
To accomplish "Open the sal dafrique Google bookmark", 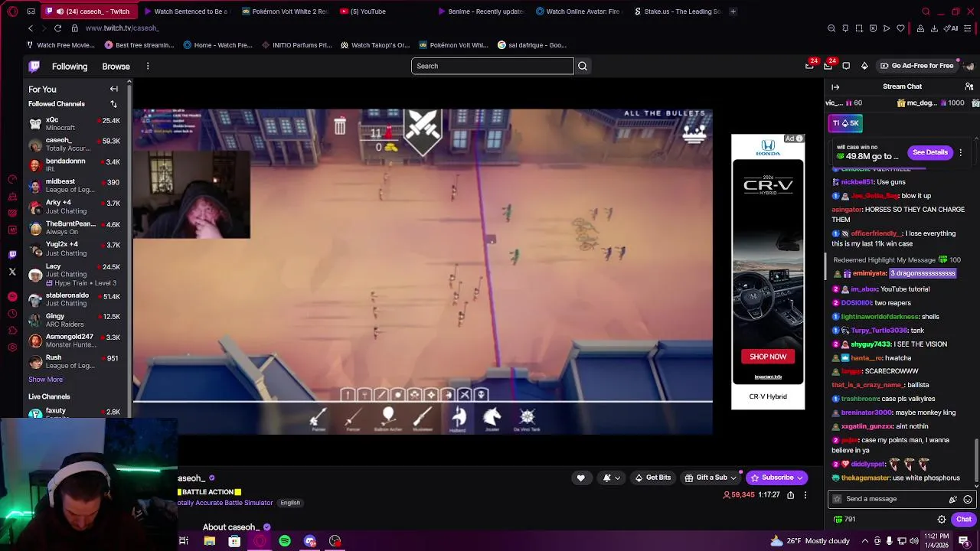I will click(532, 45).
